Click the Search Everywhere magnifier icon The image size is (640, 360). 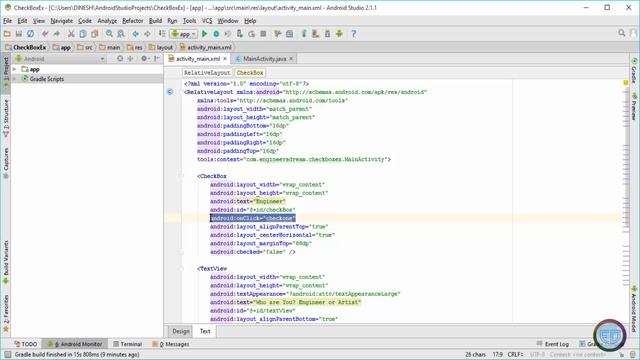click(622, 33)
